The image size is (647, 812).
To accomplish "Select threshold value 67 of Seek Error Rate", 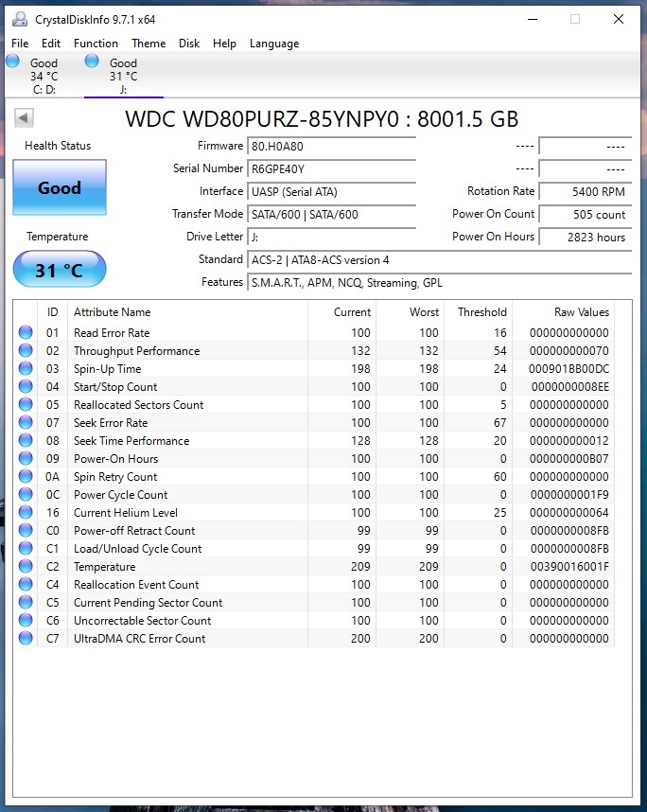I will tap(500, 423).
